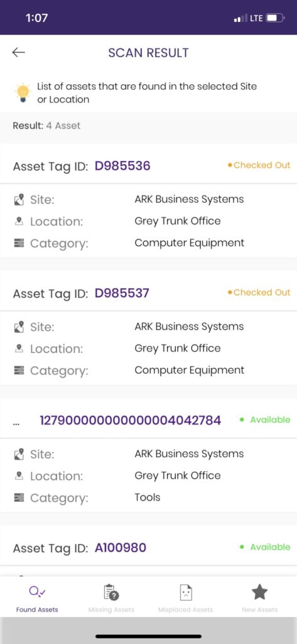Tap the Category icon for D985536

point(19,243)
